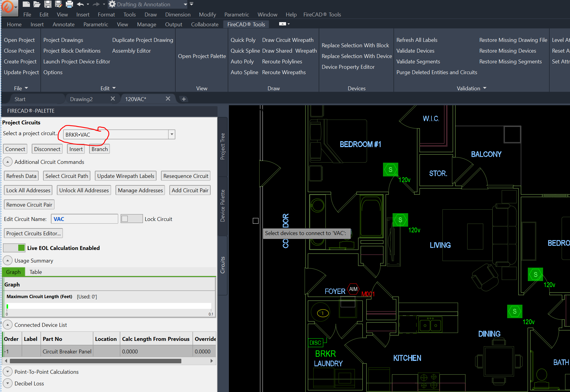Open the File panel dropdown in ribbon
Screen dimensions: 570x392
coord(21,88)
